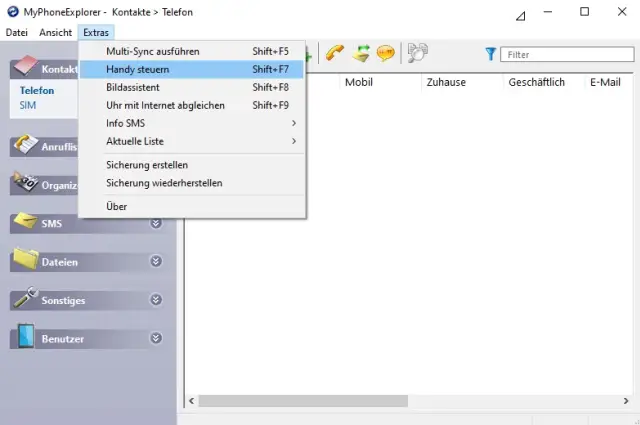This screenshot has width=640, height=425.
Task: Click the SMS envelope sidebar icon
Action: tap(25, 221)
